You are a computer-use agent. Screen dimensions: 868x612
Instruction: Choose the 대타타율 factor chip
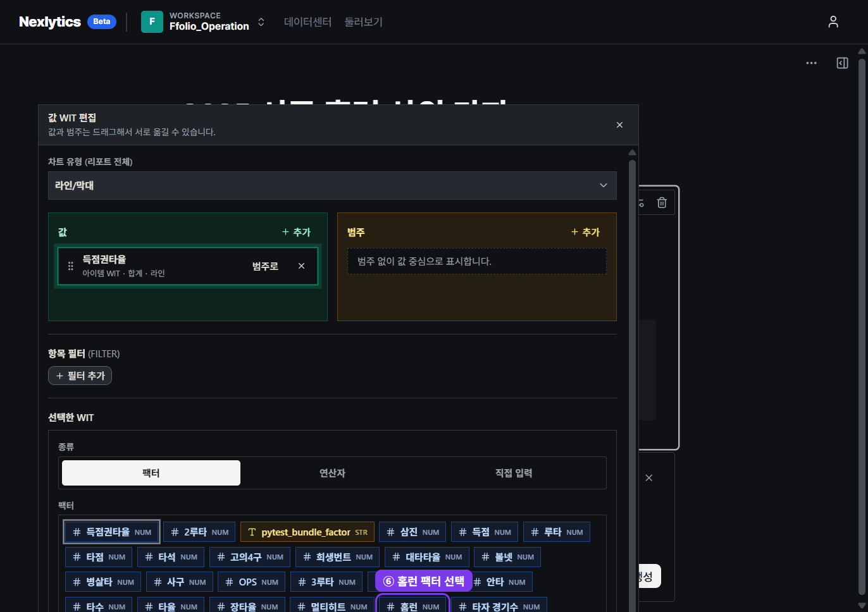pos(427,557)
